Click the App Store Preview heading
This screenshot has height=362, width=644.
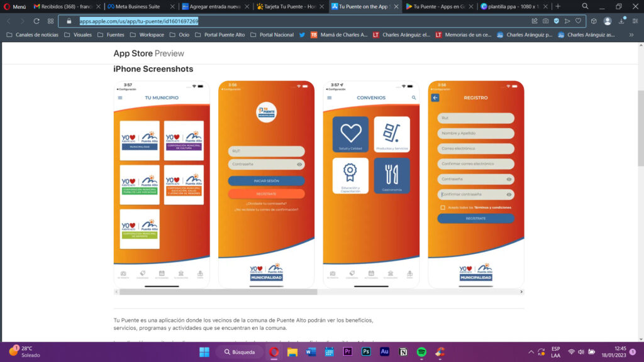148,53
